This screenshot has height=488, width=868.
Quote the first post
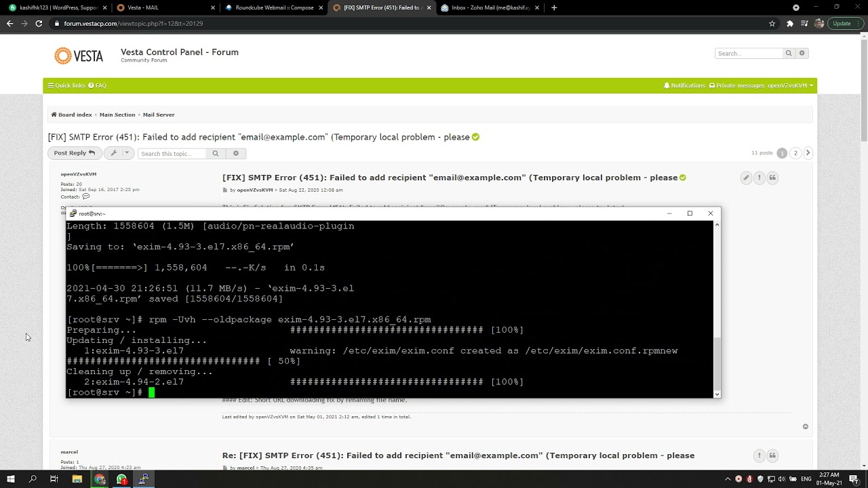[x=772, y=178]
